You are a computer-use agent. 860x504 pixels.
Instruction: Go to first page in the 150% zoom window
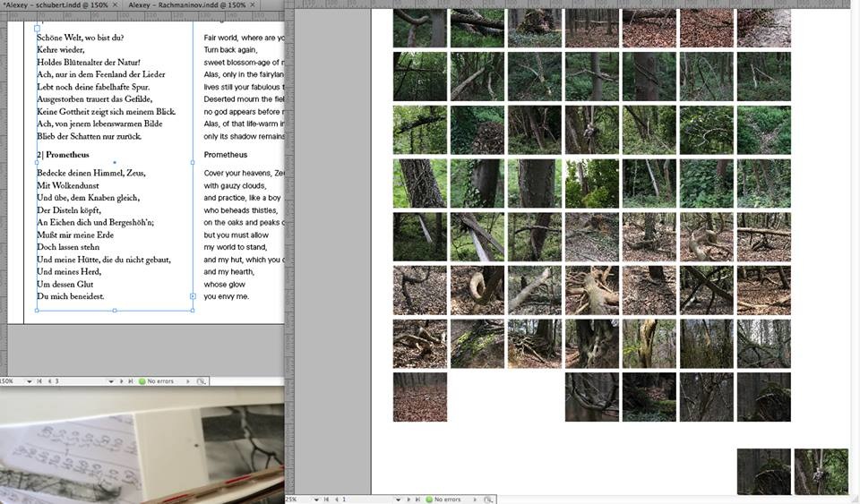pos(38,381)
